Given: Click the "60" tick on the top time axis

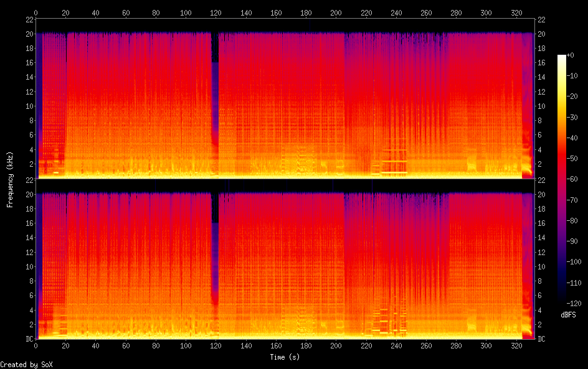Looking at the screenshot, I should tap(126, 12).
